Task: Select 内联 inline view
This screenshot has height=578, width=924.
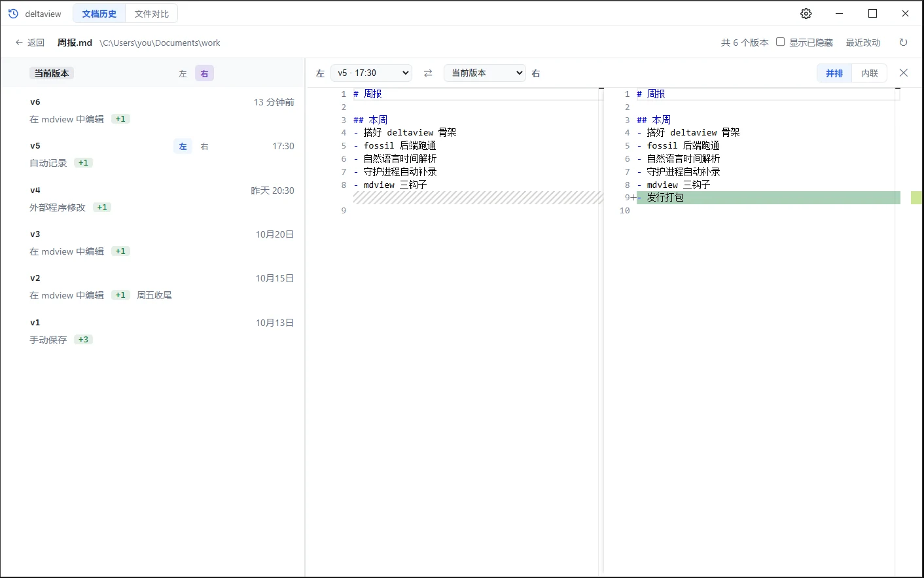Action: [x=869, y=73]
